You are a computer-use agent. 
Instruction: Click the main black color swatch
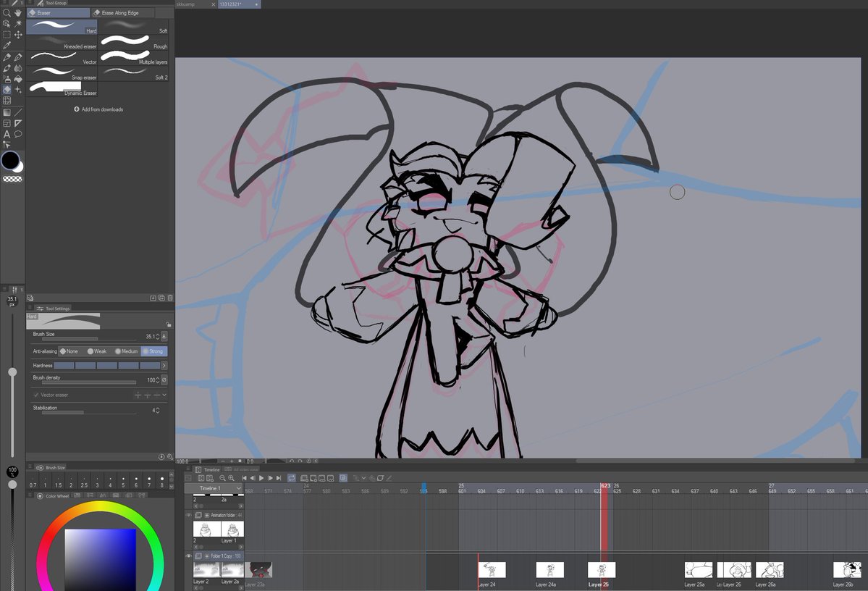coord(10,161)
